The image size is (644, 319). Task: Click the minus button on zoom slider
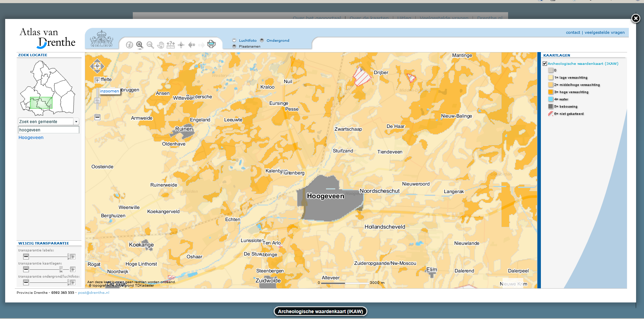coord(97,117)
